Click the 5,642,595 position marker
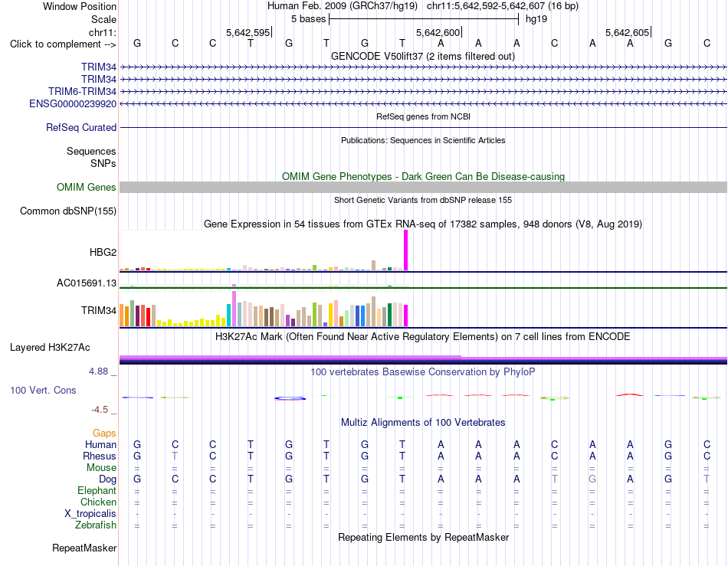This screenshot has height=566, width=728. click(x=248, y=32)
